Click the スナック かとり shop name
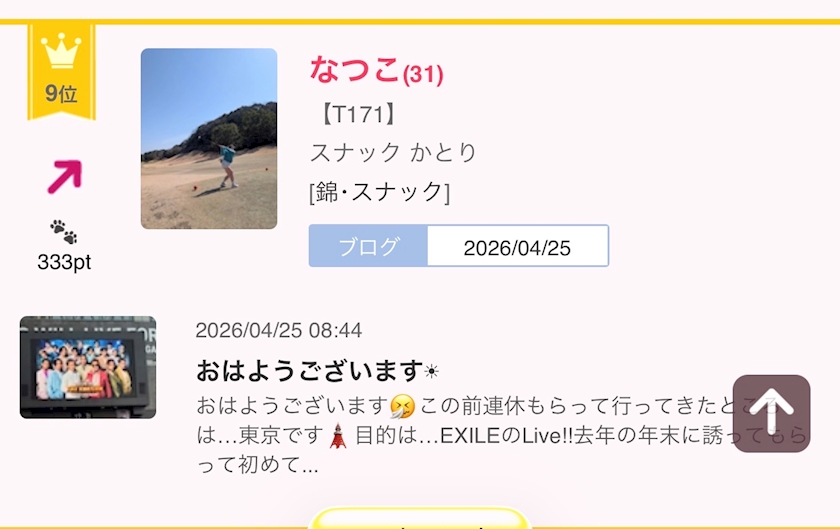 tap(393, 153)
